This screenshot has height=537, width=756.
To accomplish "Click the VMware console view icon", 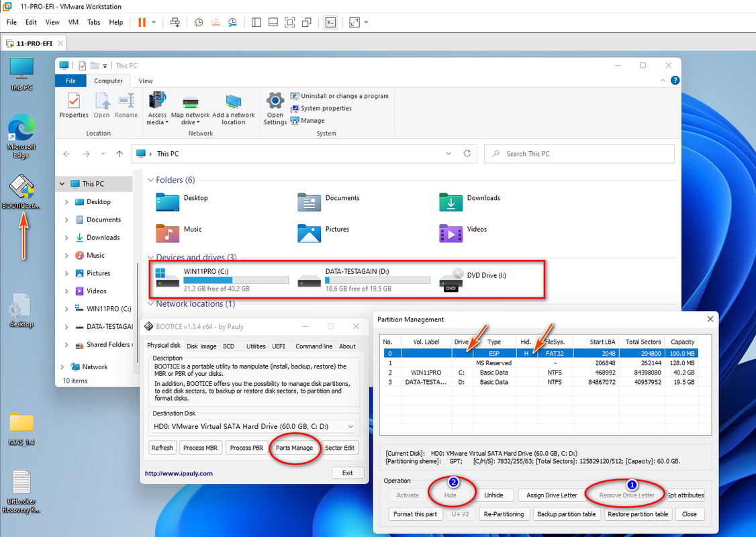I will pyautogui.click(x=331, y=22).
